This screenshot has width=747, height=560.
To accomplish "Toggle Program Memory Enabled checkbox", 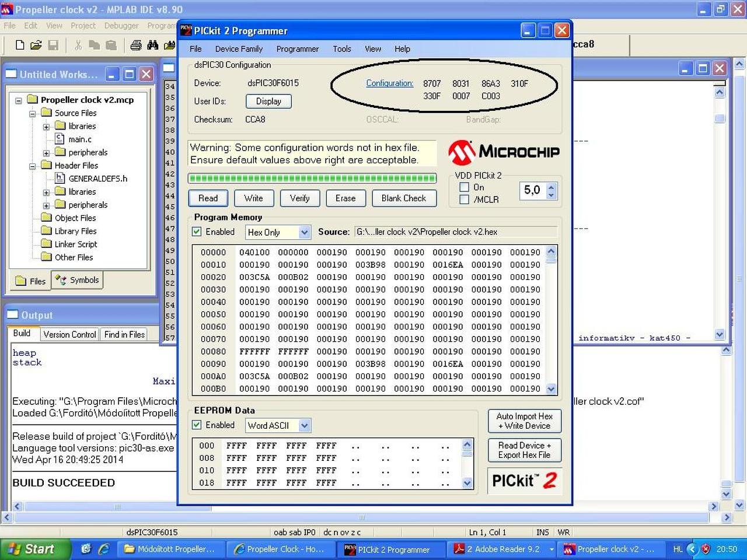I will (197, 232).
